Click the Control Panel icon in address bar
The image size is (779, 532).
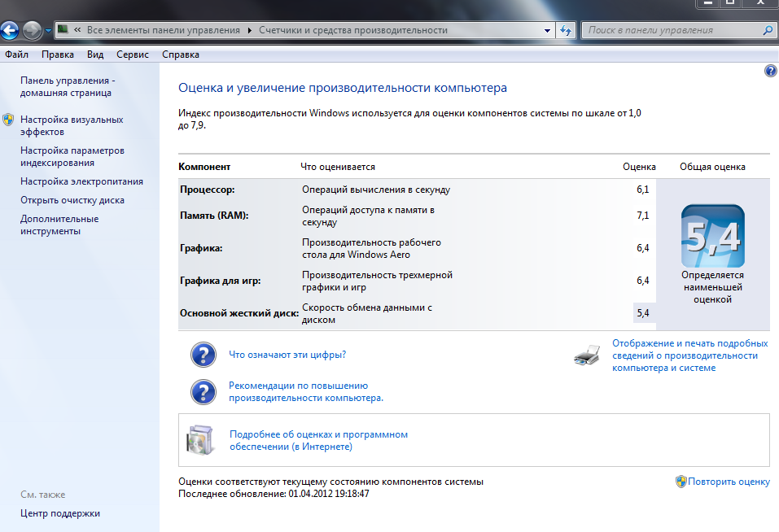tap(63, 30)
